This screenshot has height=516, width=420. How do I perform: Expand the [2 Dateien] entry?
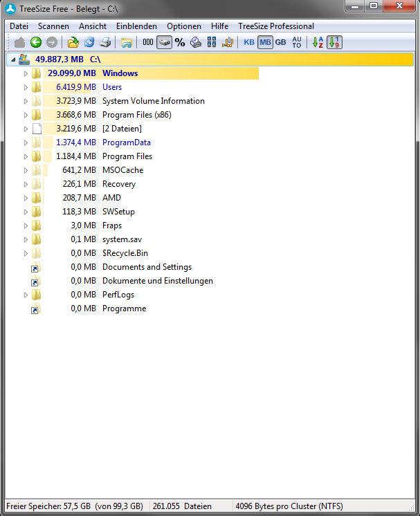click(26, 129)
